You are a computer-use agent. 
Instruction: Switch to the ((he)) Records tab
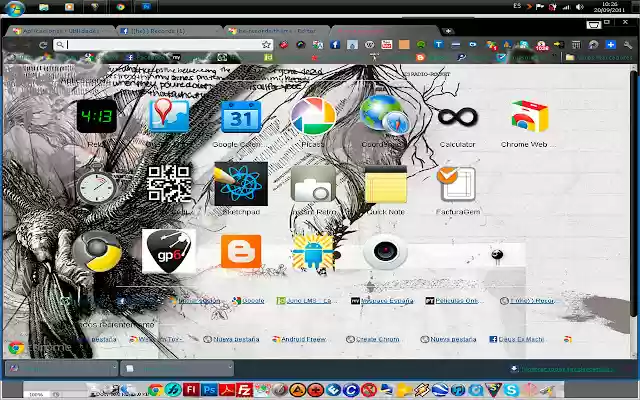coord(170,31)
